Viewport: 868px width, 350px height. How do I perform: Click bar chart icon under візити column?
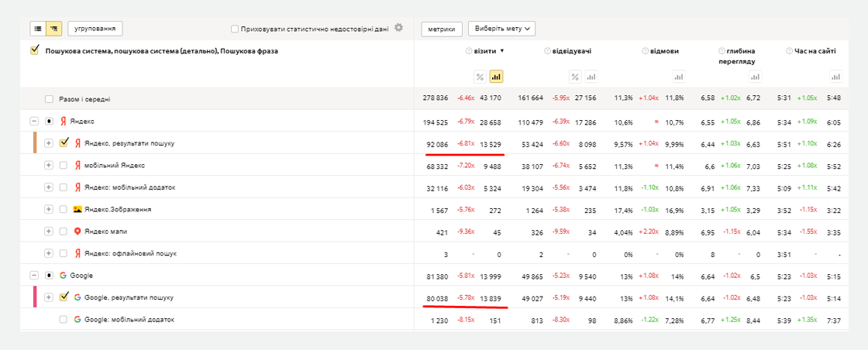496,77
